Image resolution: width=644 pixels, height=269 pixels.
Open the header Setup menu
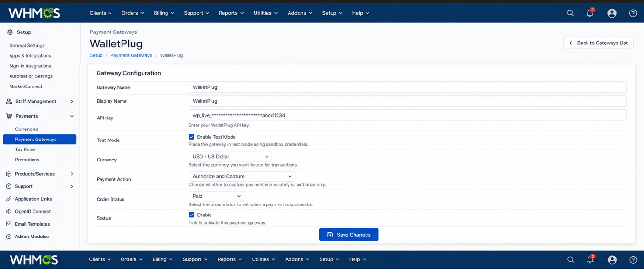[332, 13]
